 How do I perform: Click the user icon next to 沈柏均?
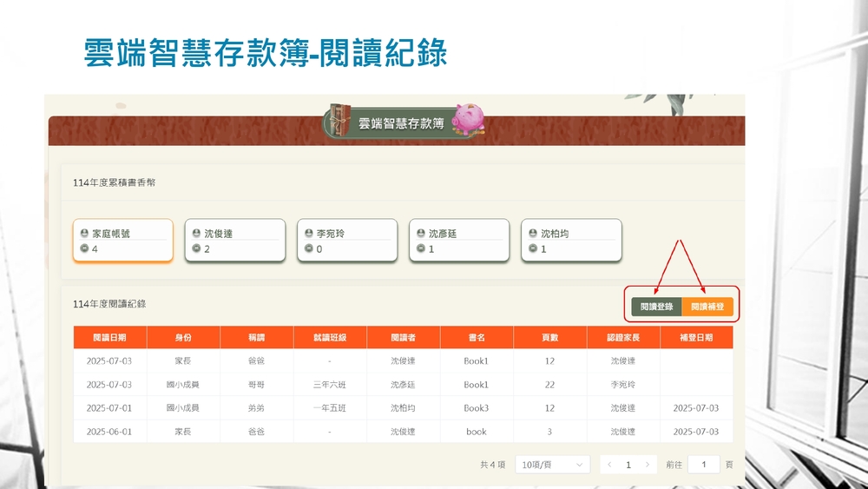533,234
